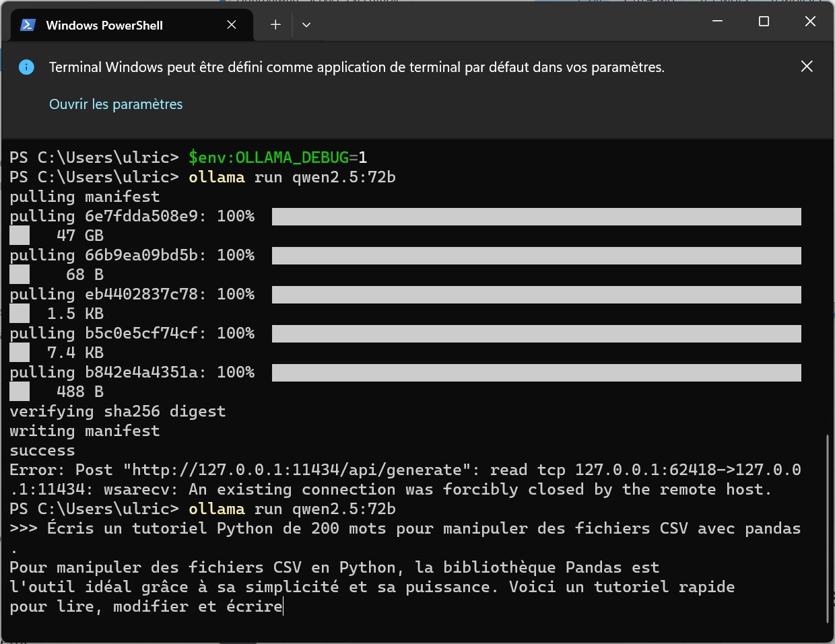Open a new terminal tab
The height and width of the screenshot is (644, 835).
coord(275,25)
